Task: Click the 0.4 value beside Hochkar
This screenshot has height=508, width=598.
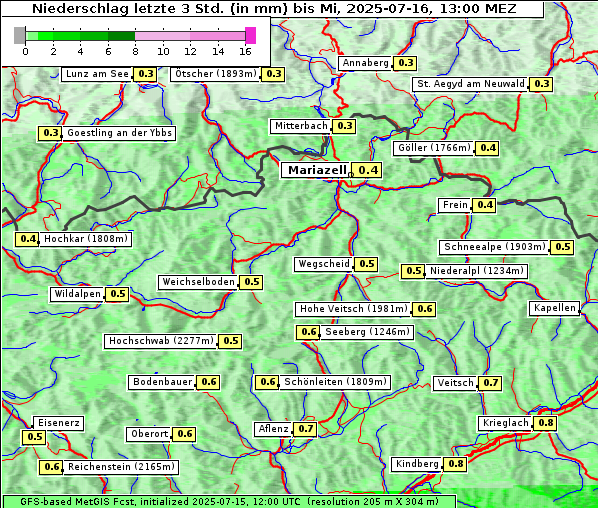Action: [x=27, y=239]
